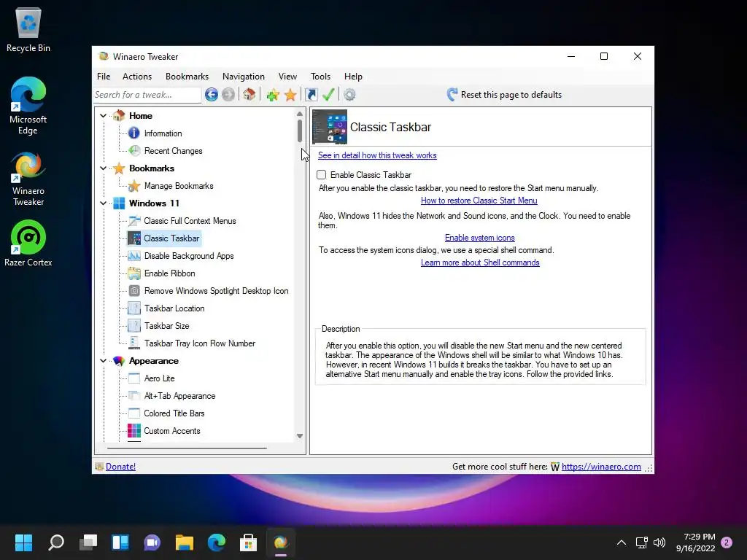Click the Donate! link
This screenshot has height=560, width=747.
coord(120,467)
